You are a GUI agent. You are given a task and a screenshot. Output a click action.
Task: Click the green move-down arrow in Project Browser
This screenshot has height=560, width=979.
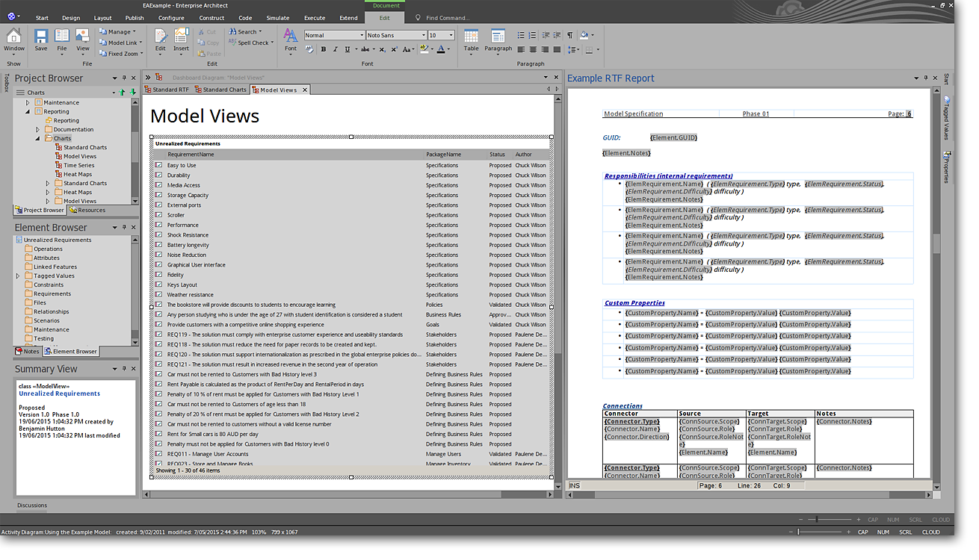(x=133, y=93)
